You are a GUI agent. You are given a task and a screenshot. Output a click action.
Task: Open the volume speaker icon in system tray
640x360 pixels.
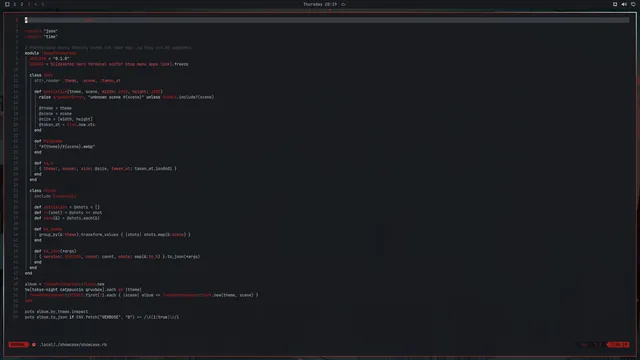pos(624,4)
